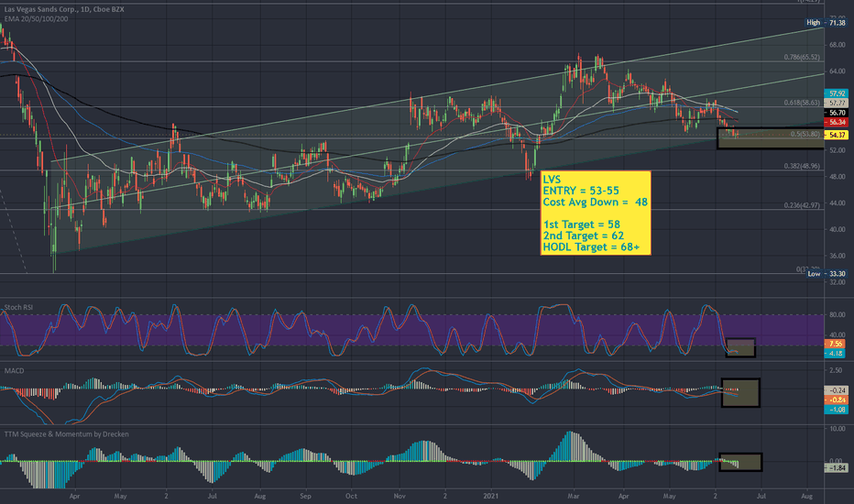Click the 0.236(42.97) Fibonacci level label
The image size is (854, 504).
[802, 205]
